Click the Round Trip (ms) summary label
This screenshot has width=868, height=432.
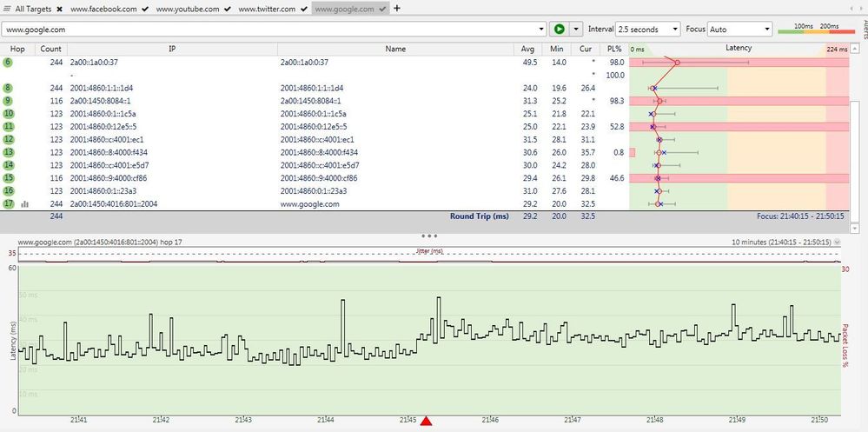pos(479,216)
